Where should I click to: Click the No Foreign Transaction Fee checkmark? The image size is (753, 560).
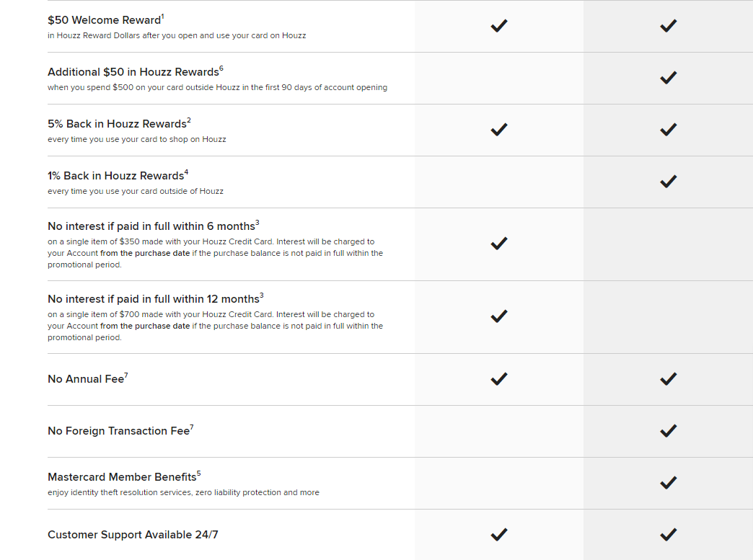pos(668,431)
